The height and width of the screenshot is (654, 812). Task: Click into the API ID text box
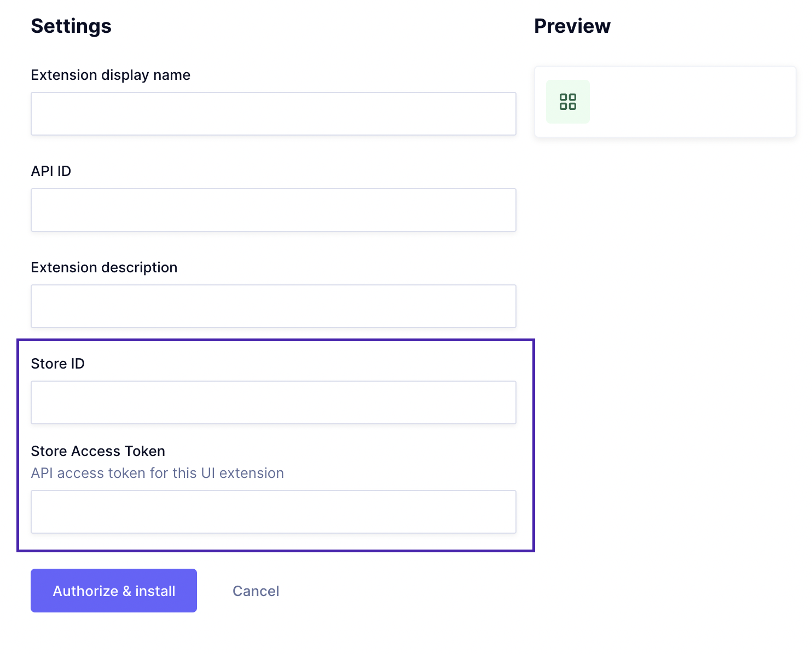click(x=273, y=210)
